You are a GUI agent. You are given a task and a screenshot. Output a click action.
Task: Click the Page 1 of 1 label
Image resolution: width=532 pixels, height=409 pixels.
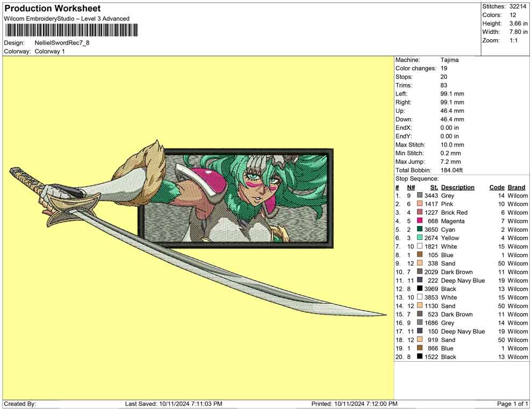pyautogui.click(x=511, y=404)
